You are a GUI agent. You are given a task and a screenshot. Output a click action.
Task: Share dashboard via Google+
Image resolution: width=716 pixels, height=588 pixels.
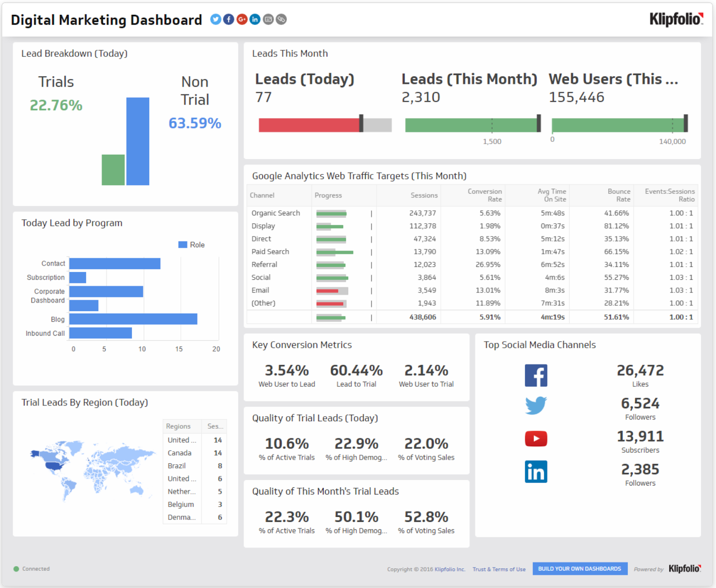241,19
